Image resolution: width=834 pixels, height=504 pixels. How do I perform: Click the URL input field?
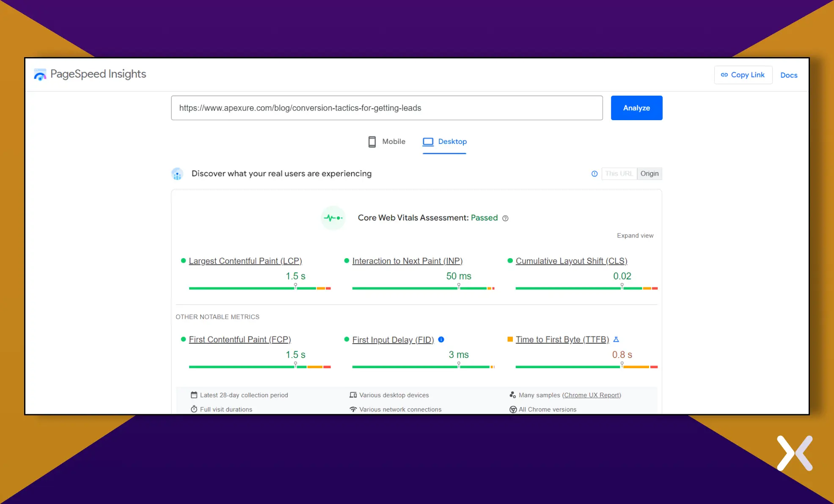pyautogui.click(x=387, y=108)
